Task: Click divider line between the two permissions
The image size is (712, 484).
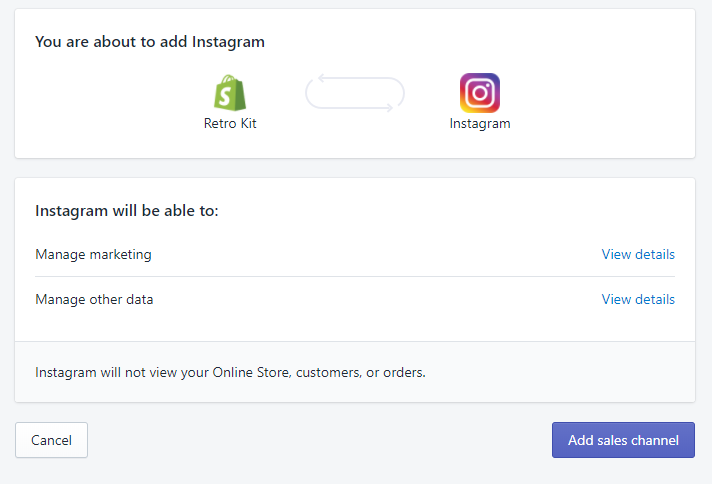Action: click(x=355, y=277)
